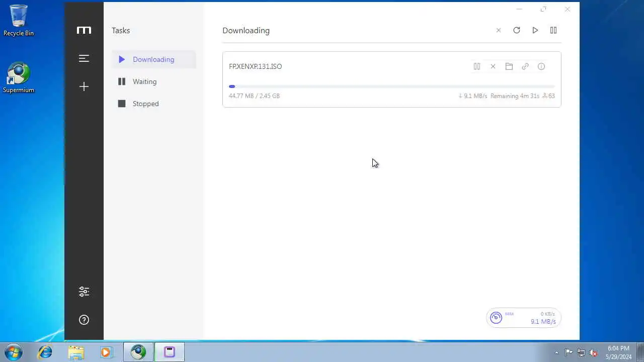Delete selected tasks from header toolbar
The image size is (644, 362).
point(499,30)
